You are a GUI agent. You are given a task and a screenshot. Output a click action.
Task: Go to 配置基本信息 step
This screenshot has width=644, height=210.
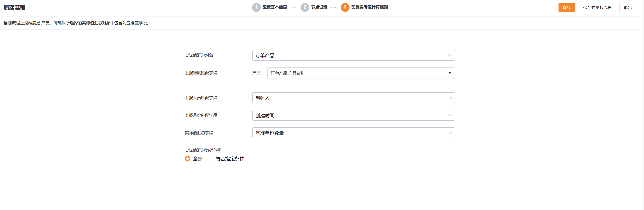(x=275, y=7)
